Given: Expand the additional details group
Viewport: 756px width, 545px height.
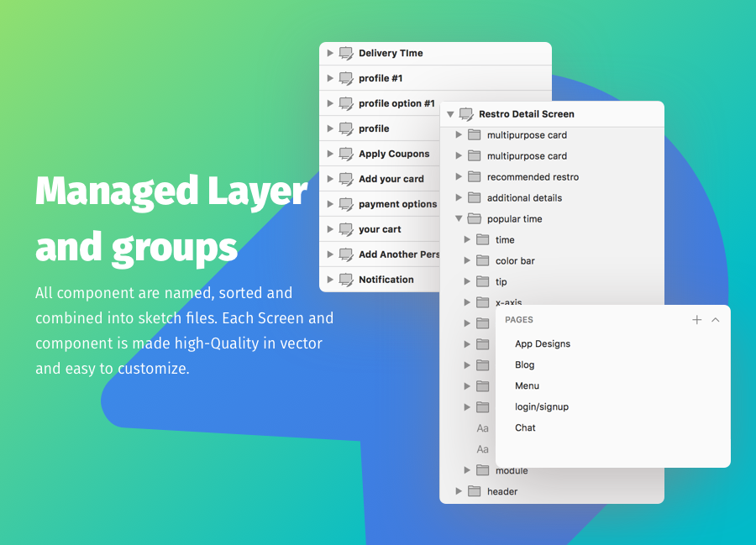Looking at the screenshot, I should click(x=459, y=198).
